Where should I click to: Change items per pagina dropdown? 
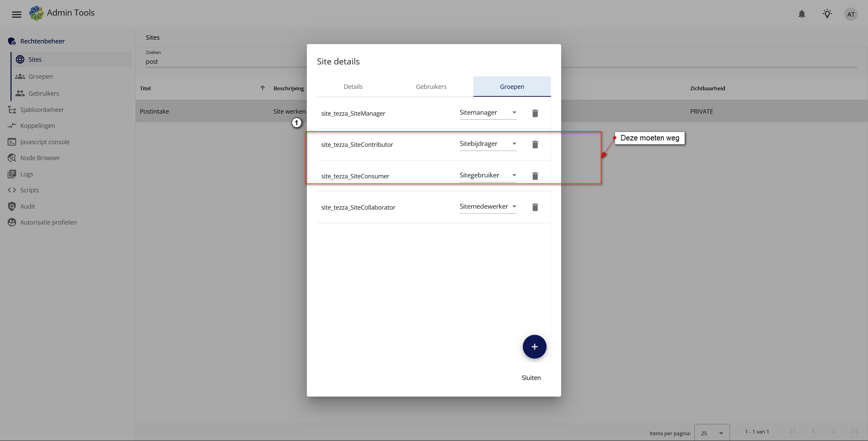[712, 433]
